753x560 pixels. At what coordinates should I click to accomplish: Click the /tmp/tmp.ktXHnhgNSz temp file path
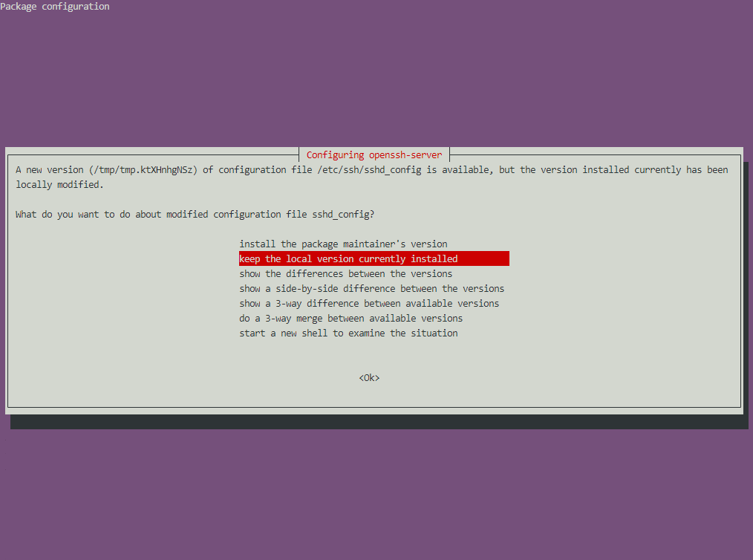[143, 170]
